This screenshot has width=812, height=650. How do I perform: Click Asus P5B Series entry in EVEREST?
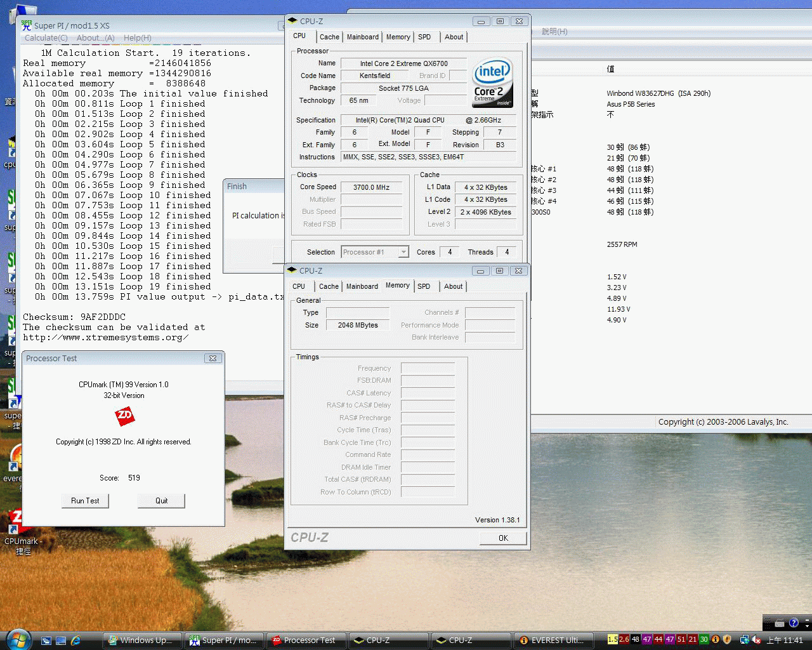point(631,104)
